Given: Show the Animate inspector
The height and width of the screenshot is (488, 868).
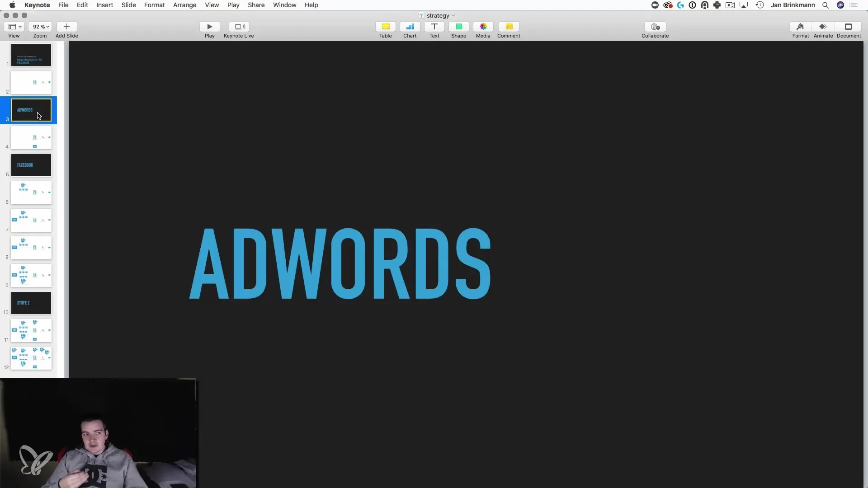Looking at the screenshot, I should [x=823, y=27].
